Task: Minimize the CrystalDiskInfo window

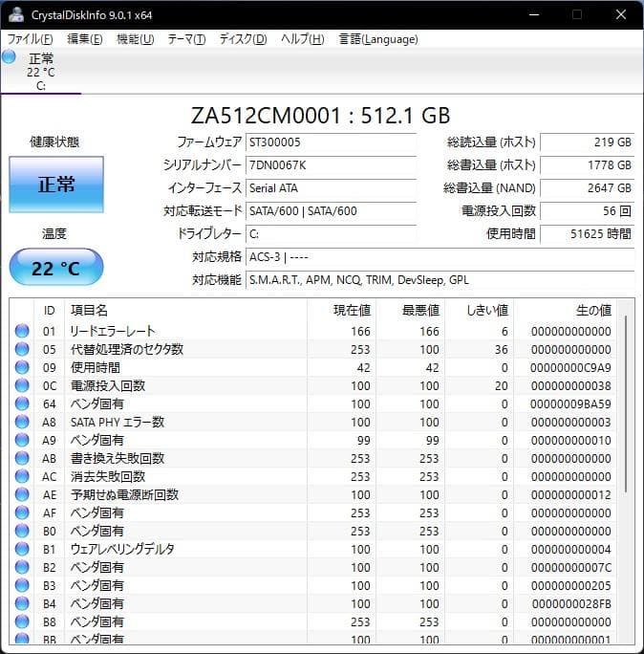Action: (x=534, y=14)
